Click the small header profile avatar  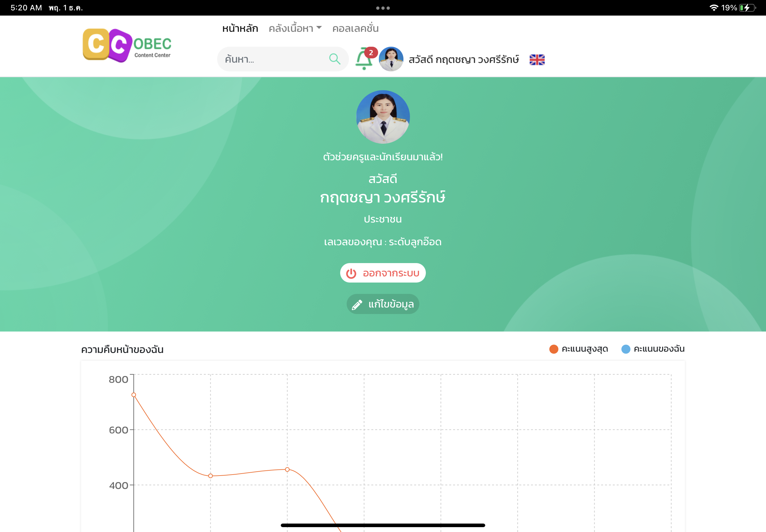click(x=391, y=59)
